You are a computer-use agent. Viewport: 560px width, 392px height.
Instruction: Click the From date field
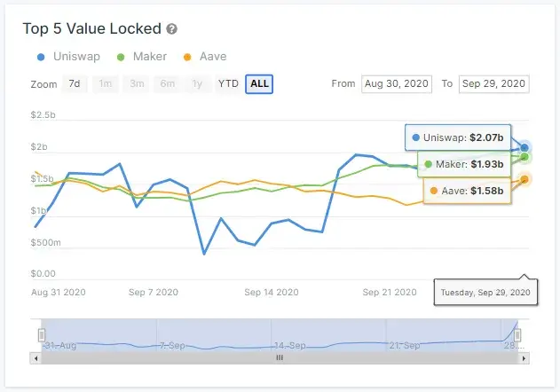[x=397, y=84]
